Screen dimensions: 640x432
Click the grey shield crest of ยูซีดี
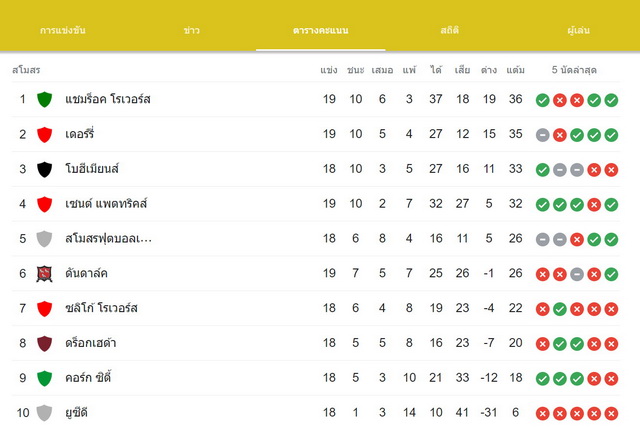pyautogui.click(x=44, y=413)
